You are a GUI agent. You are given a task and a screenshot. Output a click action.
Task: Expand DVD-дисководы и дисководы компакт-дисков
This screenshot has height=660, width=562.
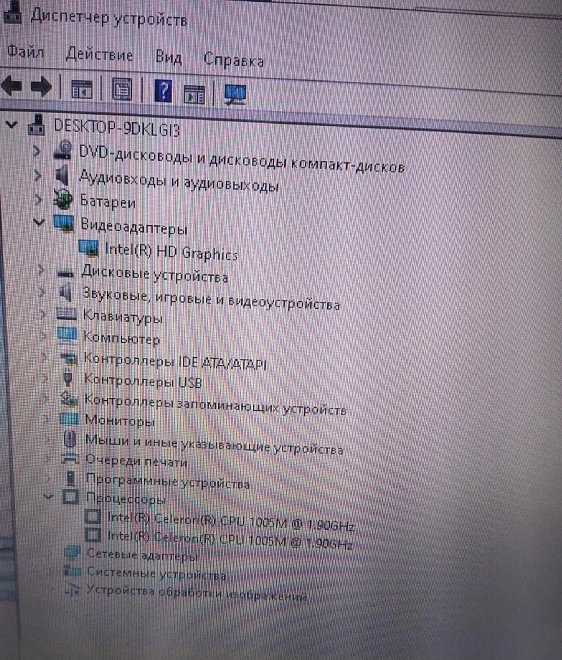click(37, 151)
